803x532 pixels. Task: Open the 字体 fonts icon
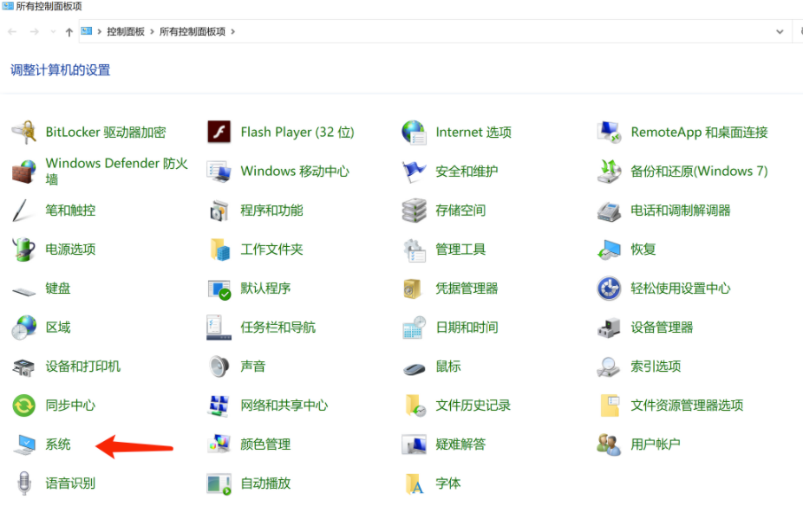[x=414, y=483]
